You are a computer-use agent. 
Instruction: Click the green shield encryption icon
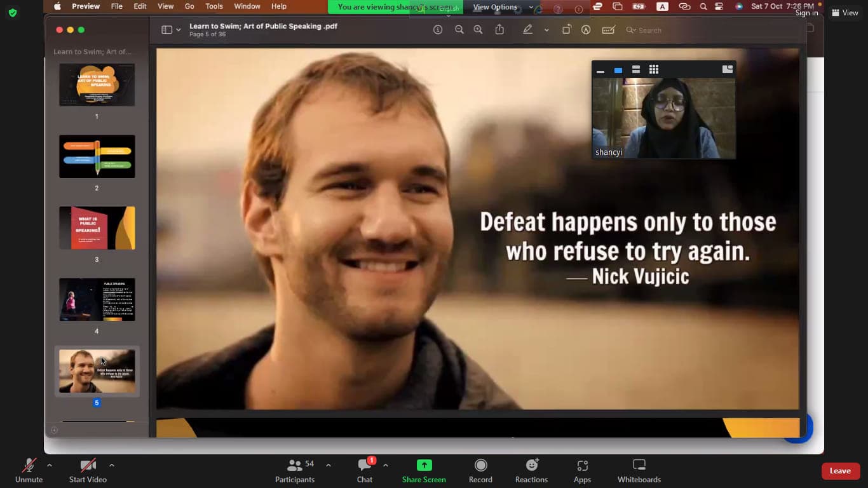coord(13,13)
